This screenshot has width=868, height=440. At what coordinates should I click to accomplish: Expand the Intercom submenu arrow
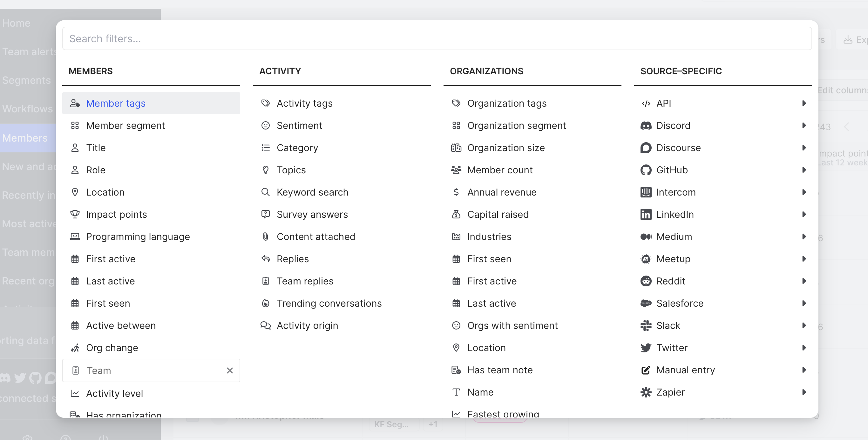pyautogui.click(x=804, y=192)
